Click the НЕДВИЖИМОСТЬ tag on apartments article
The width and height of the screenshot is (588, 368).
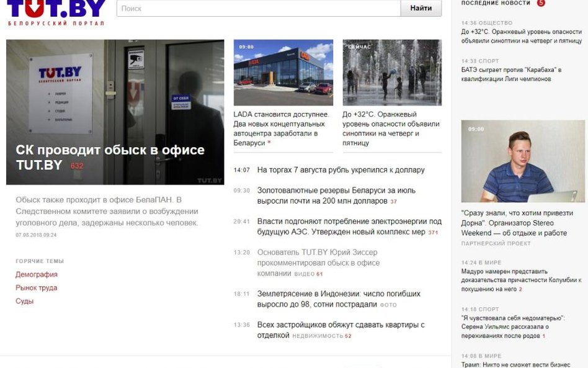pos(318,336)
